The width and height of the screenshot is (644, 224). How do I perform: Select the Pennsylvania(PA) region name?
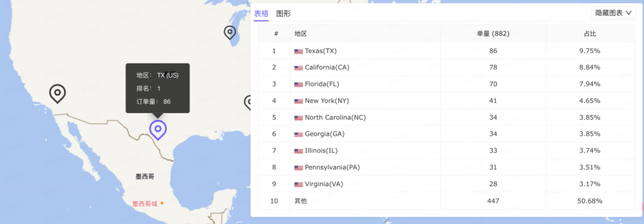point(332,167)
